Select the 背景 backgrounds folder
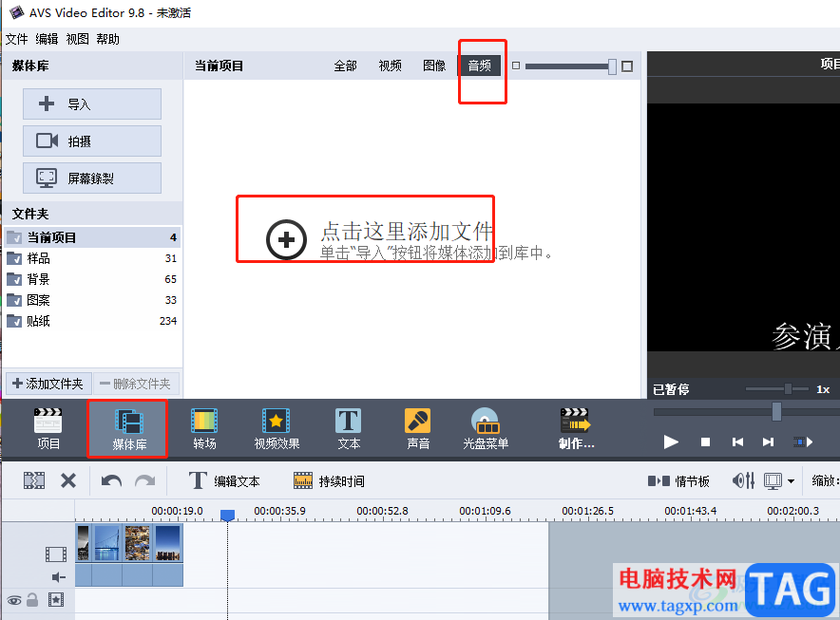840x620 pixels. [x=93, y=279]
